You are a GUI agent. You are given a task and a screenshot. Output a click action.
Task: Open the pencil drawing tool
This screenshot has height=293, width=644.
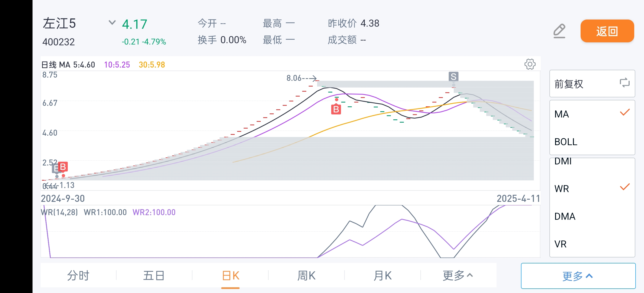[559, 31]
